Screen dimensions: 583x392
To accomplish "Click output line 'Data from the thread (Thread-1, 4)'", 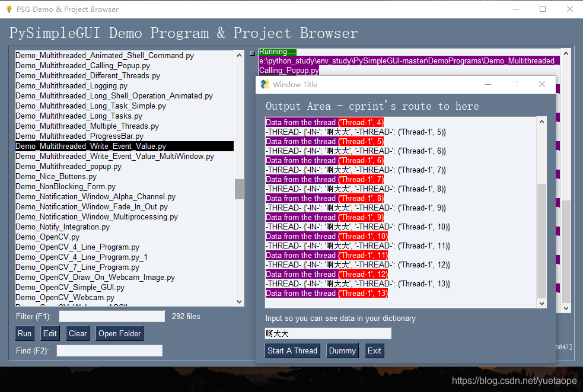I will [324, 122].
